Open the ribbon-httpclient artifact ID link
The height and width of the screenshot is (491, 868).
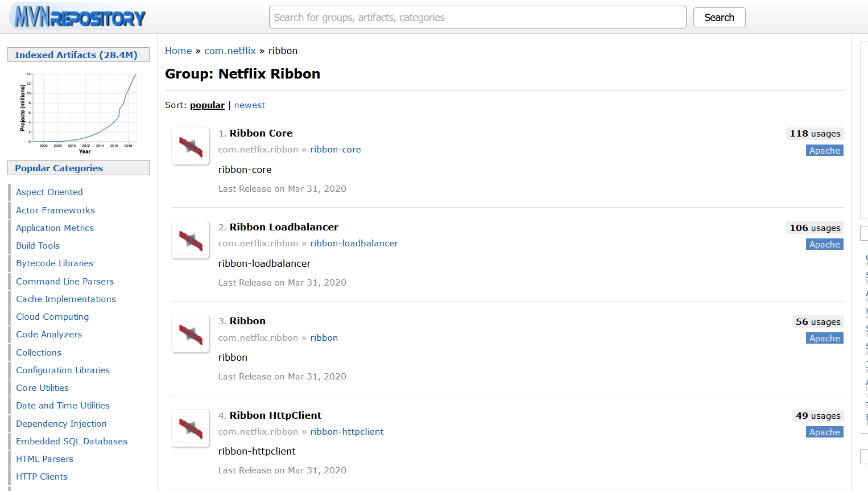(347, 432)
